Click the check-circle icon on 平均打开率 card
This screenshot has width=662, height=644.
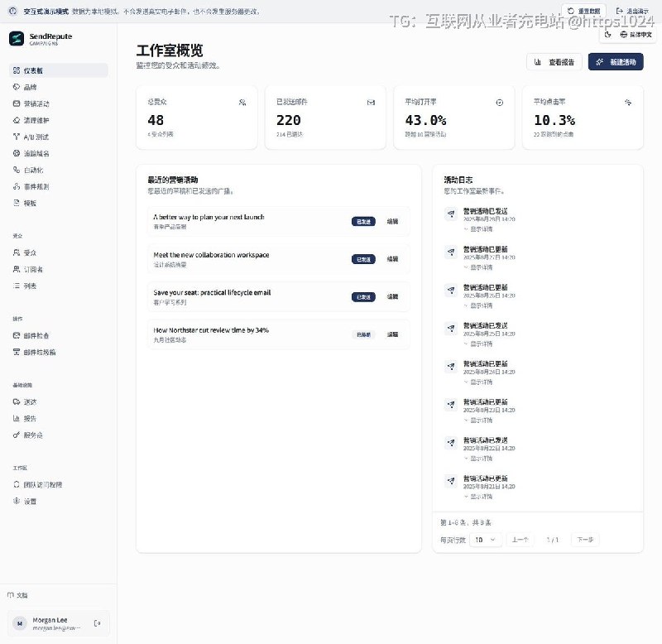[500, 102]
